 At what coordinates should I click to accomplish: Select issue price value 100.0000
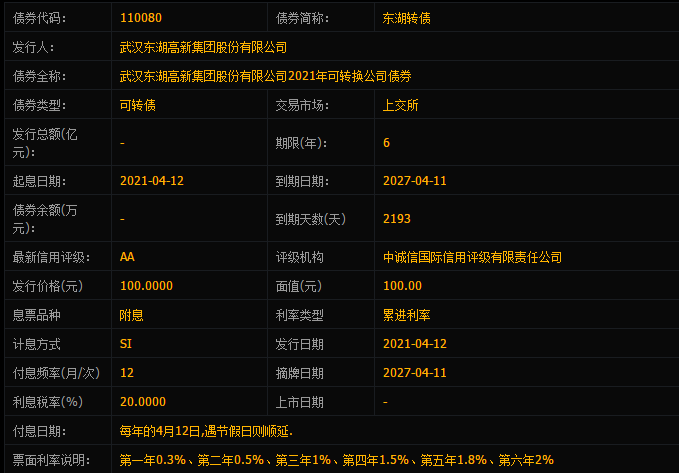tap(146, 286)
